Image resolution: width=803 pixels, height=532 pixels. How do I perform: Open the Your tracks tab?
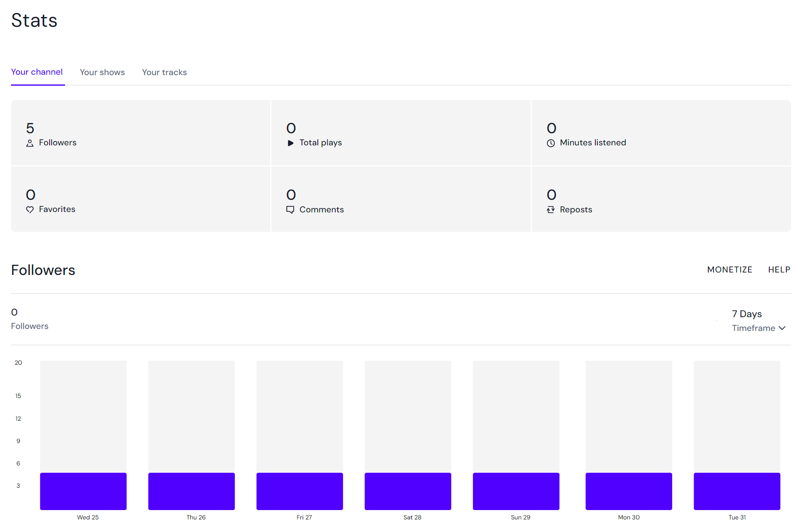click(164, 72)
